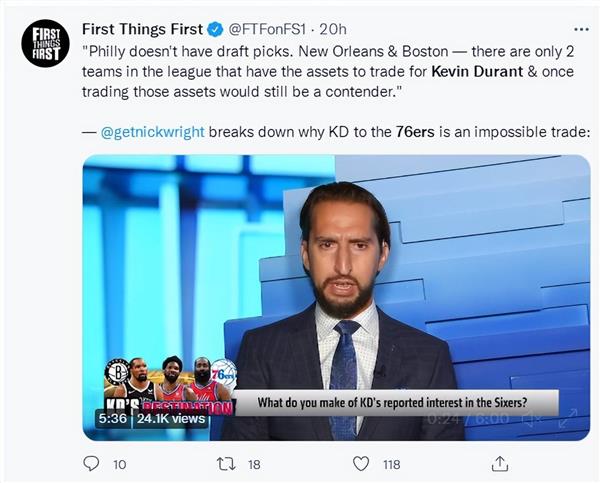This screenshot has width=600, height=483.
Task: Click the First Things First profile avatar
Action: coord(45,43)
